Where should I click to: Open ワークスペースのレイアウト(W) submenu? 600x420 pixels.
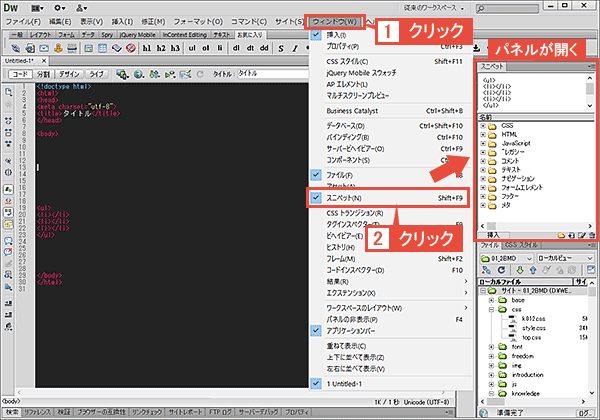click(x=388, y=308)
